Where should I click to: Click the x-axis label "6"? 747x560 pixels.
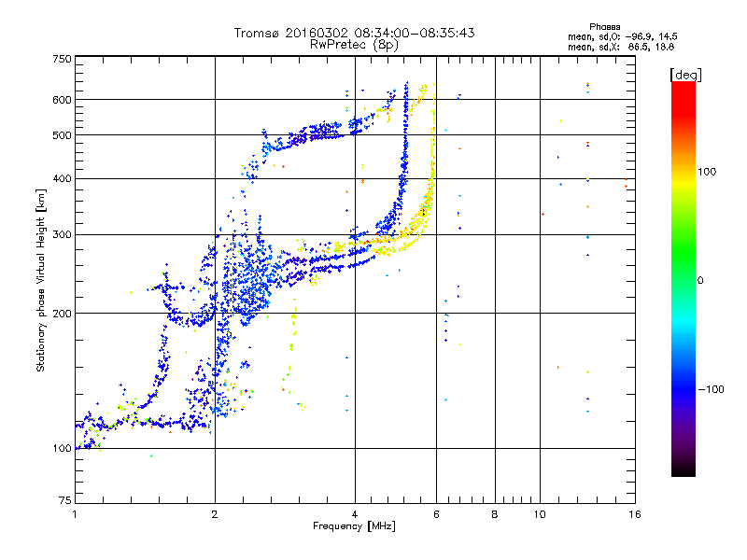(436, 514)
